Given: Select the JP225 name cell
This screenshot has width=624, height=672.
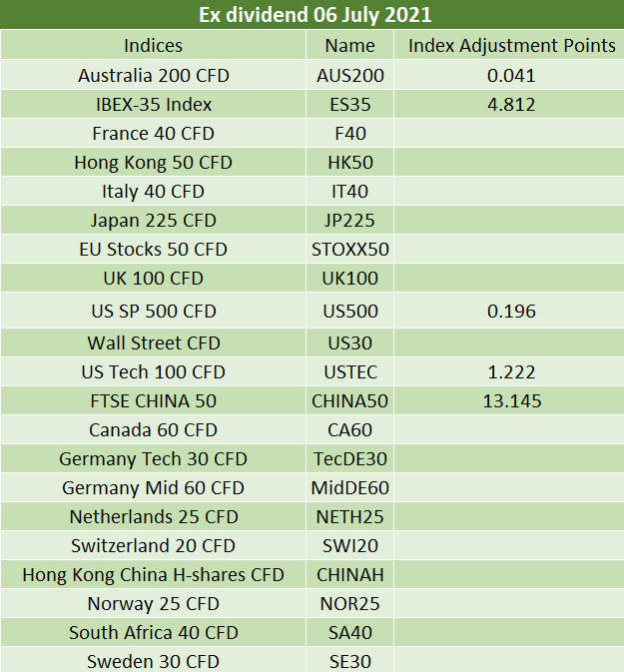Looking at the screenshot, I should coord(349,221).
